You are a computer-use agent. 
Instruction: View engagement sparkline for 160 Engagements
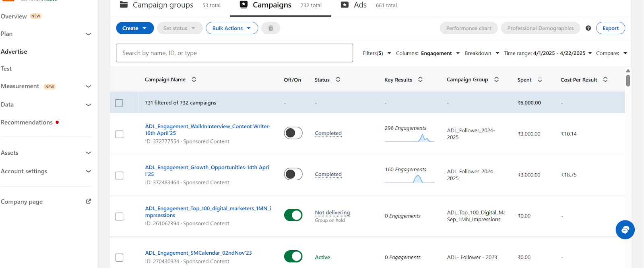click(409, 179)
